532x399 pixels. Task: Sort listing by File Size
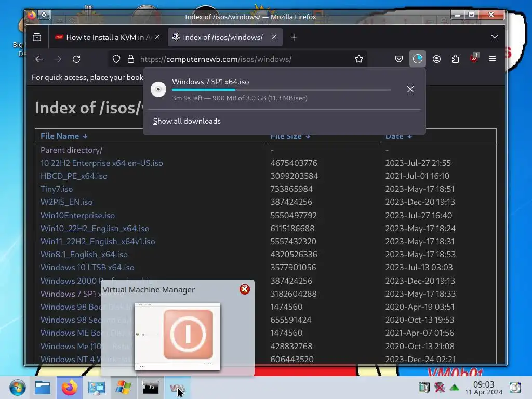(x=290, y=136)
